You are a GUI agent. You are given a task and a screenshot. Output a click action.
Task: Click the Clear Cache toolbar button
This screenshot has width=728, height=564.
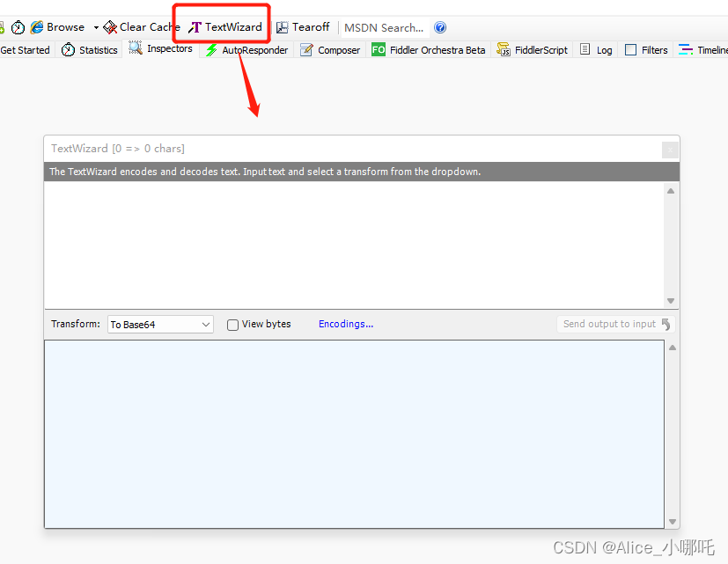coord(142,27)
